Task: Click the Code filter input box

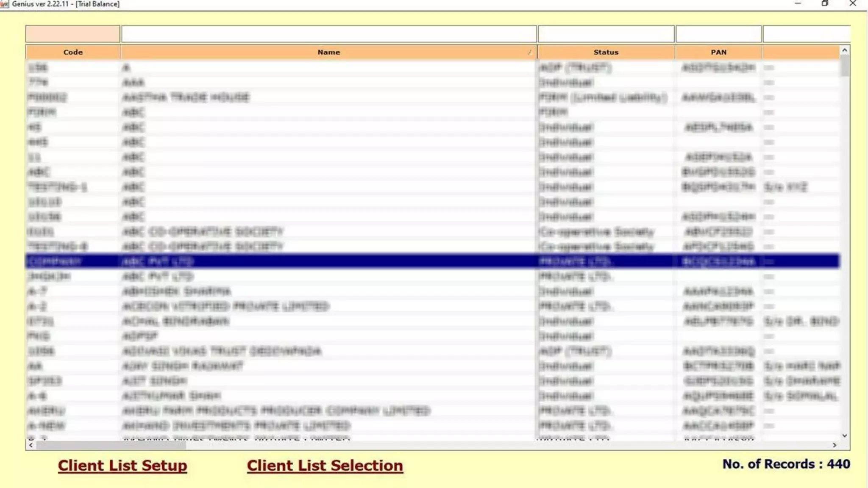Action: tap(72, 34)
